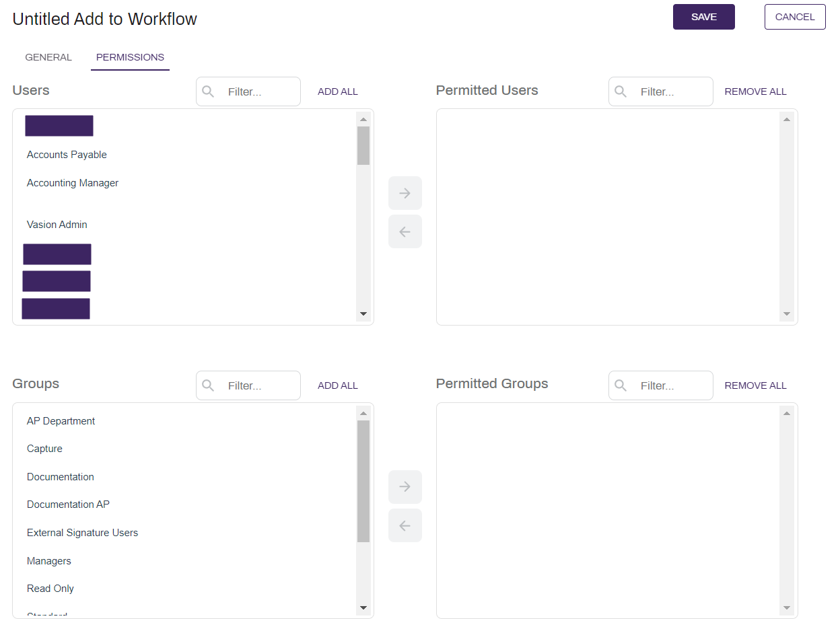The width and height of the screenshot is (840, 633).
Task: Click the Groups list scroll-down arrow
Action: click(x=363, y=607)
